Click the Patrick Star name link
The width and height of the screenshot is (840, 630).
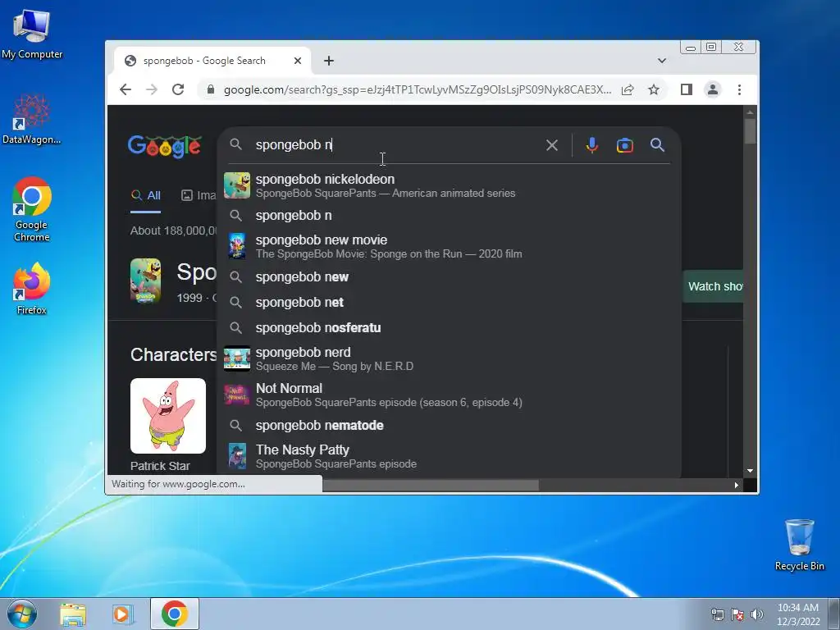[x=160, y=466]
